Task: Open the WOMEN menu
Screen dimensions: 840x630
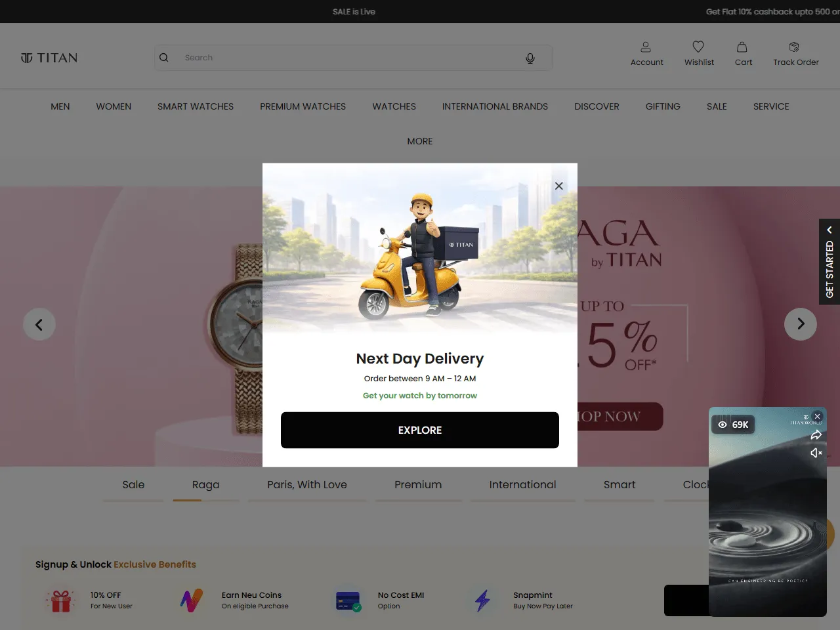Action: point(114,106)
